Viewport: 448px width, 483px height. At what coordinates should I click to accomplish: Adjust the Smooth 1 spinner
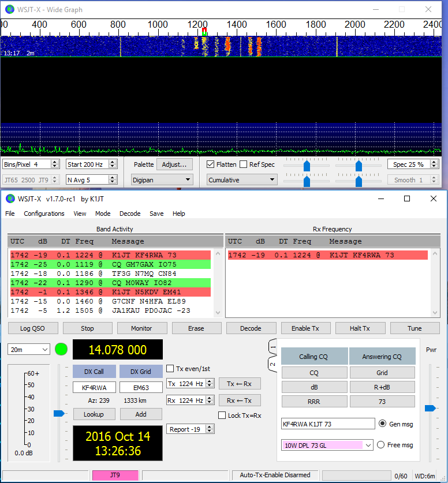click(x=434, y=179)
